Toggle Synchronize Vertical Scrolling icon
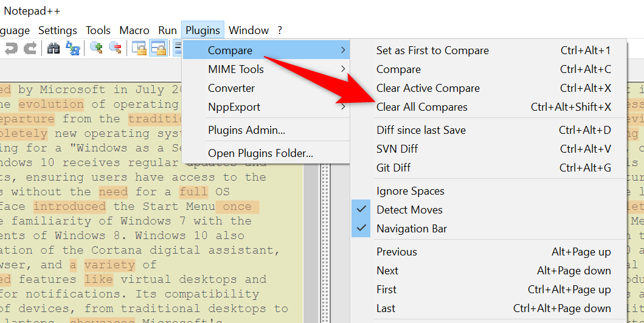Viewport: 644px width, 323px height. tap(139, 49)
